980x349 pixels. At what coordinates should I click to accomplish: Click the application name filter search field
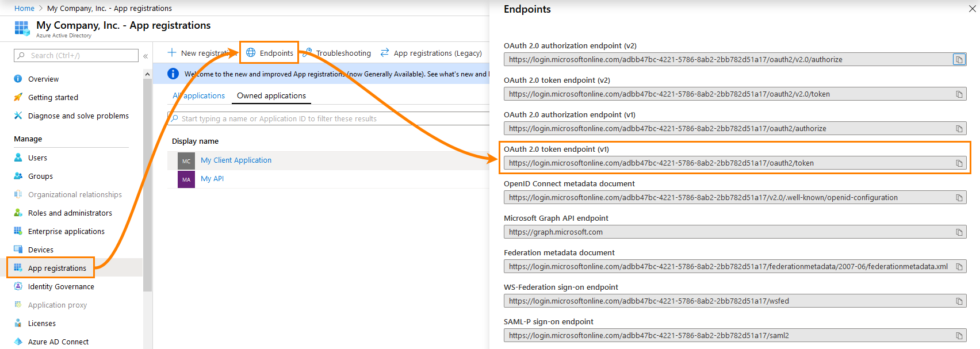pyautogui.click(x=328, y=118)
